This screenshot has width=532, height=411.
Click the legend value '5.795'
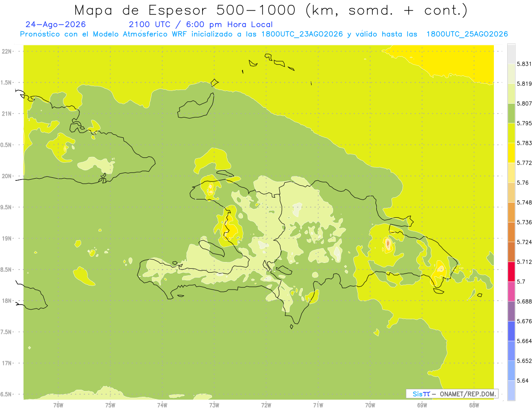point(524,123)
